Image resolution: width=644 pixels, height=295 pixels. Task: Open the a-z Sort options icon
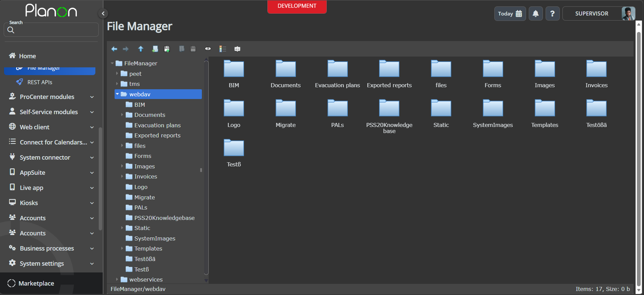point(238,49)
